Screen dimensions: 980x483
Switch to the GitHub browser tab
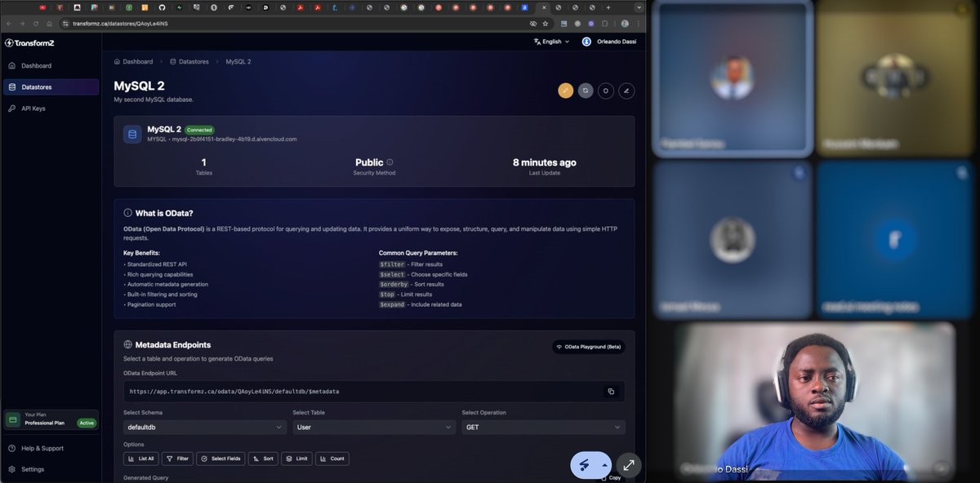click(162, 7)
